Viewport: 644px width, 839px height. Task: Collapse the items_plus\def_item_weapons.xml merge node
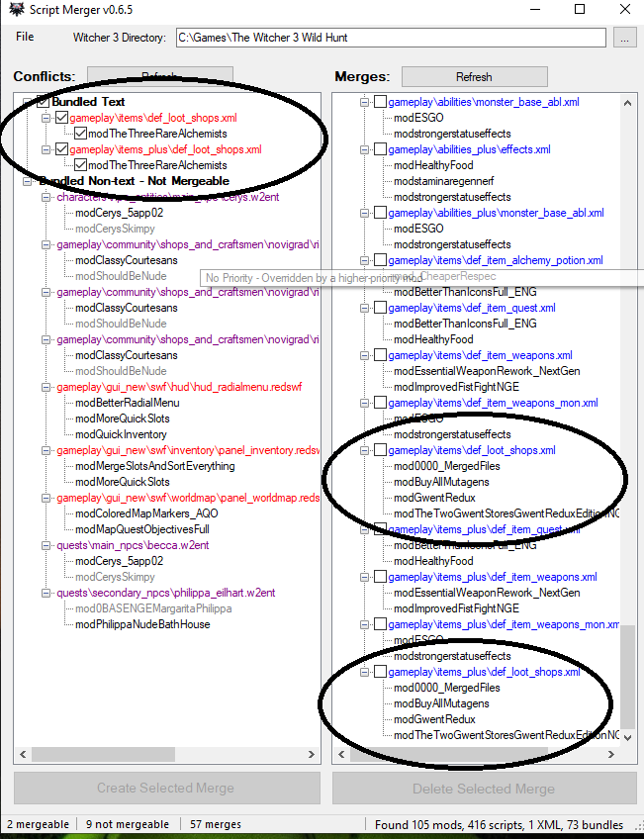click(x=364, y=578)
